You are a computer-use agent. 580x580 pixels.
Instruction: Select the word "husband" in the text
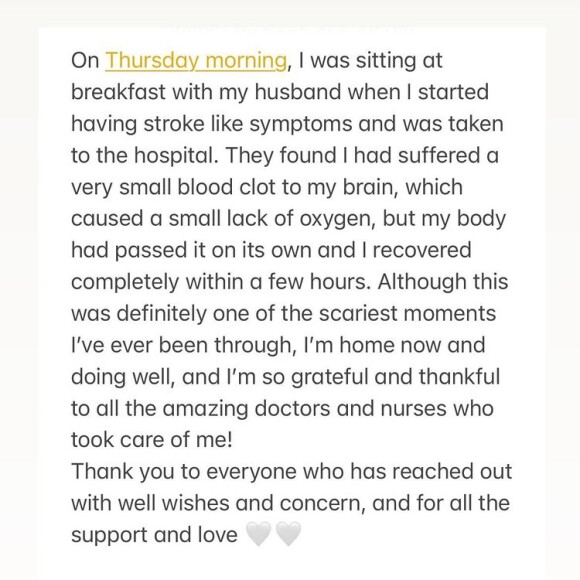point(298,92)
